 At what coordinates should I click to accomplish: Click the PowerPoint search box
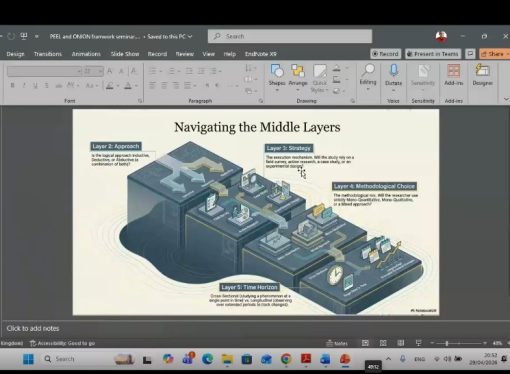(290, 36)
